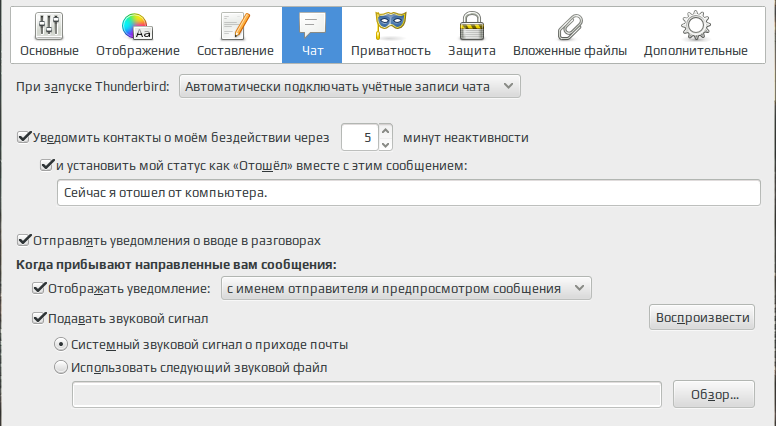This screenshot has height=426, width=776.
Task: Switch to the Отображение tab label
Action: [x=138, y=51]
